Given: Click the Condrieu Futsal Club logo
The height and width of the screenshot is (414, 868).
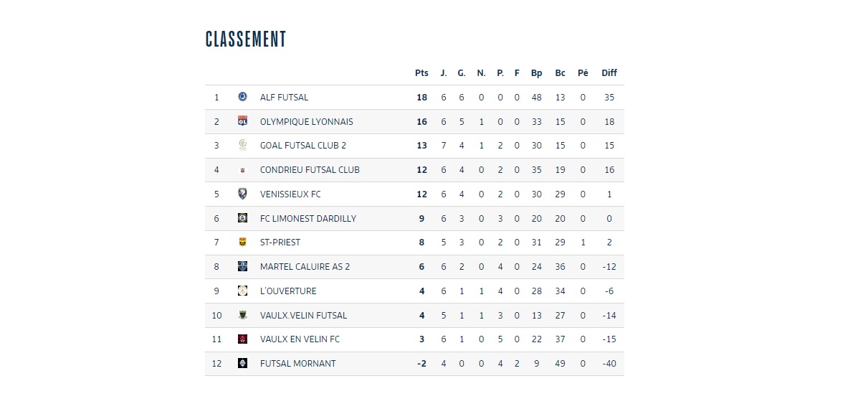Looking at the screenshot, I should (242, 170).
